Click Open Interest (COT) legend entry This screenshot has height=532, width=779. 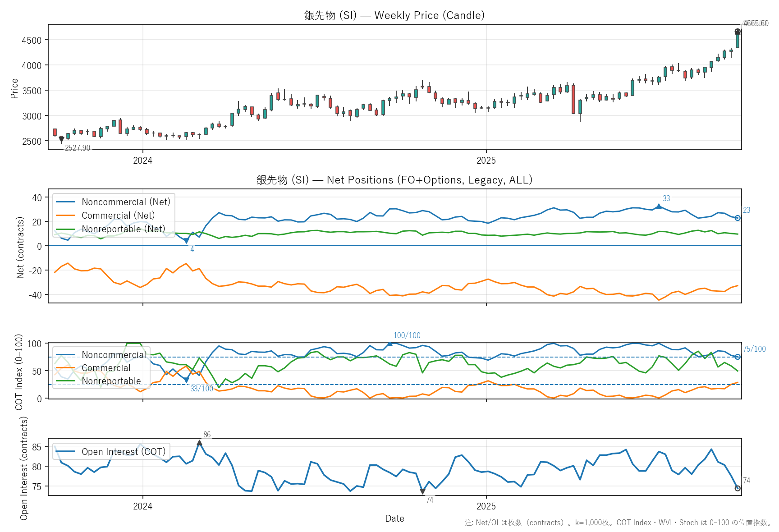123,452
